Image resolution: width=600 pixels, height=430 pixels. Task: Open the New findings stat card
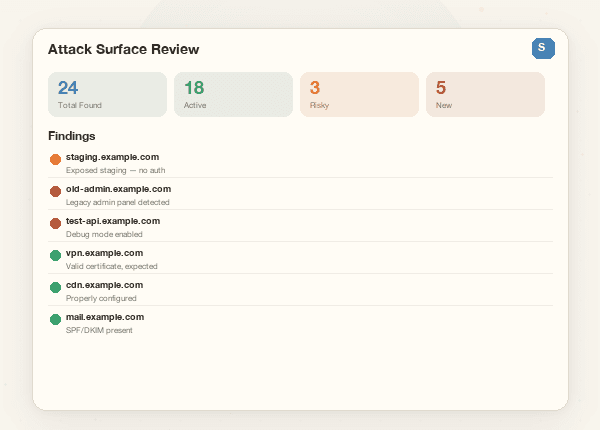485,94
